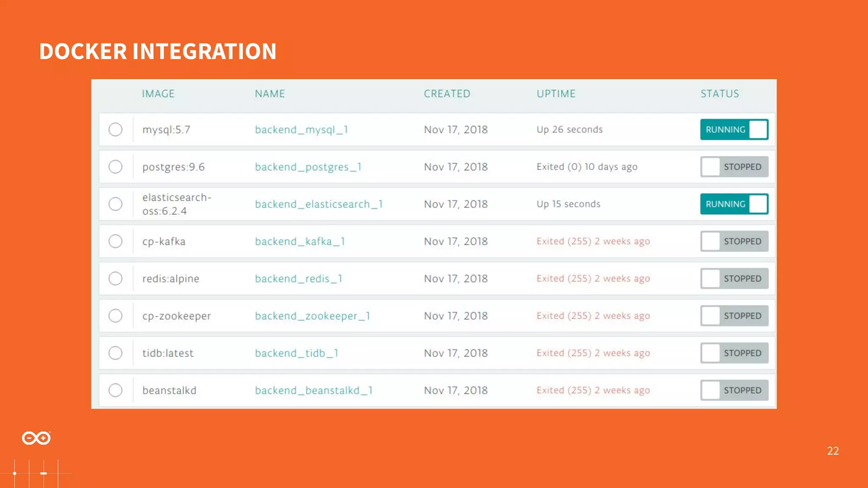
Task: Click the redis:alpine image name
Action: coord(171,279)
